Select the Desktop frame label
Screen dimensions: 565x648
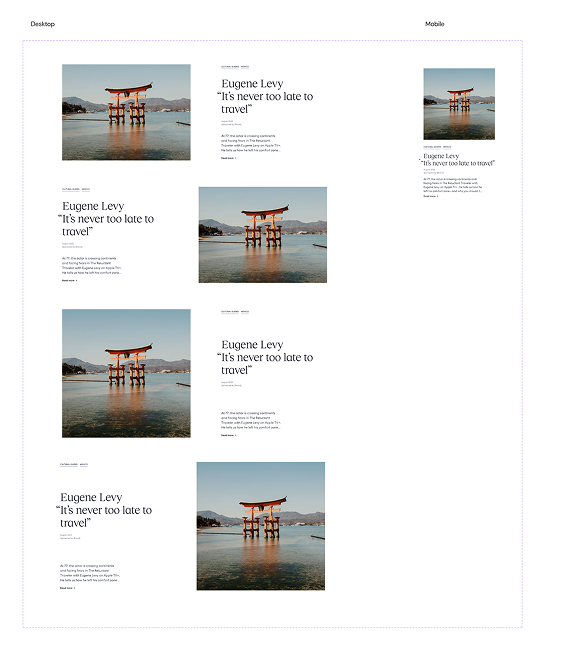coord(43,24)
